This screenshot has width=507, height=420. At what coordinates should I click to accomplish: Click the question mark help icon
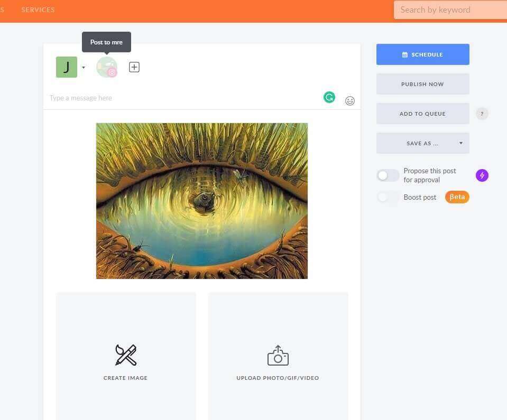tap(482, 114)
